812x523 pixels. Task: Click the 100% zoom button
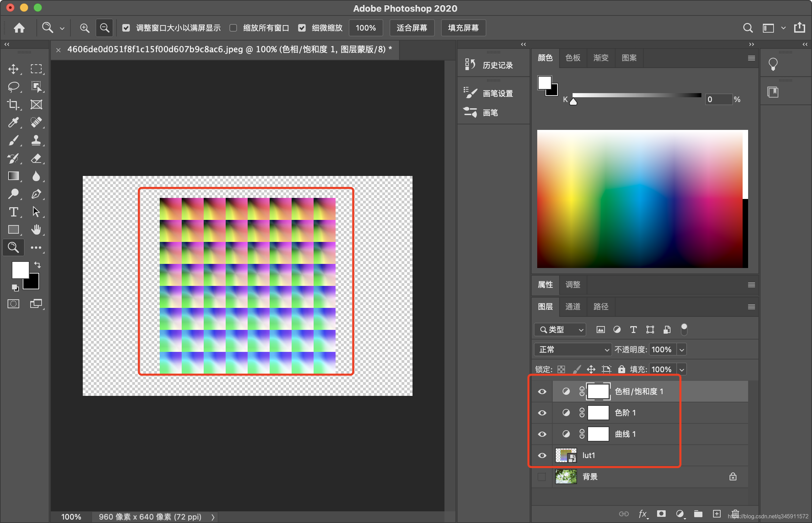(365, 28)
